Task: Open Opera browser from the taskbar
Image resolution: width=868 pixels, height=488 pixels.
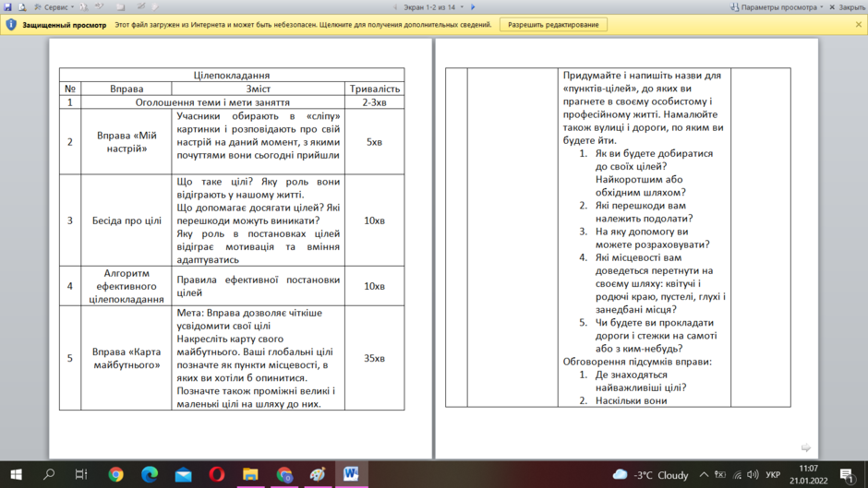Action: 217,475
